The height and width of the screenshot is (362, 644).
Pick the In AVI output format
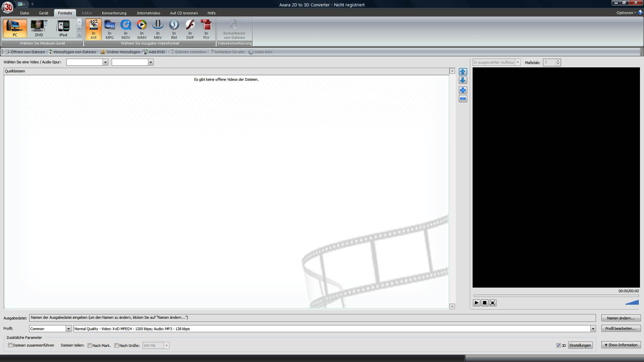tap(94, 29)
